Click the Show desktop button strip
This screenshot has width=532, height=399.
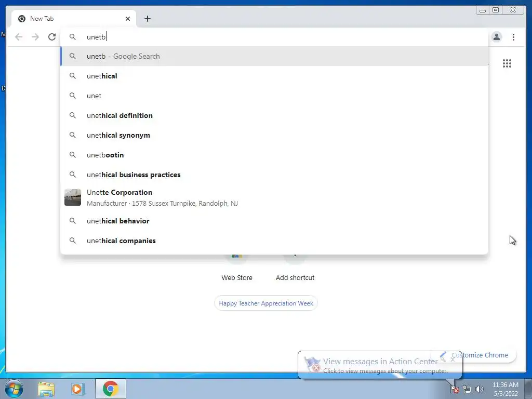[528, 389]
